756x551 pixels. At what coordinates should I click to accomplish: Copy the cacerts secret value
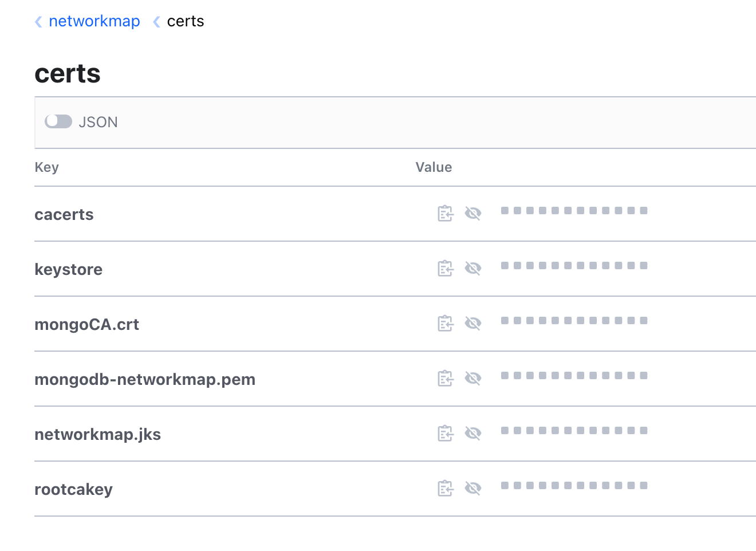[446, 214]
